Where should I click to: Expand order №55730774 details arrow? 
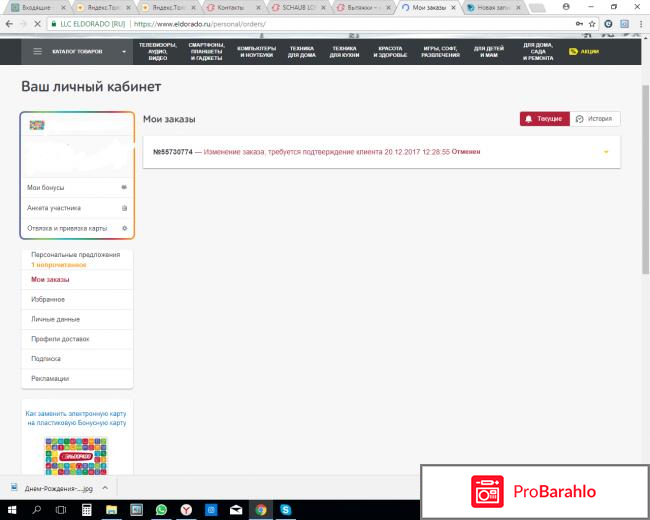(605, 152)
